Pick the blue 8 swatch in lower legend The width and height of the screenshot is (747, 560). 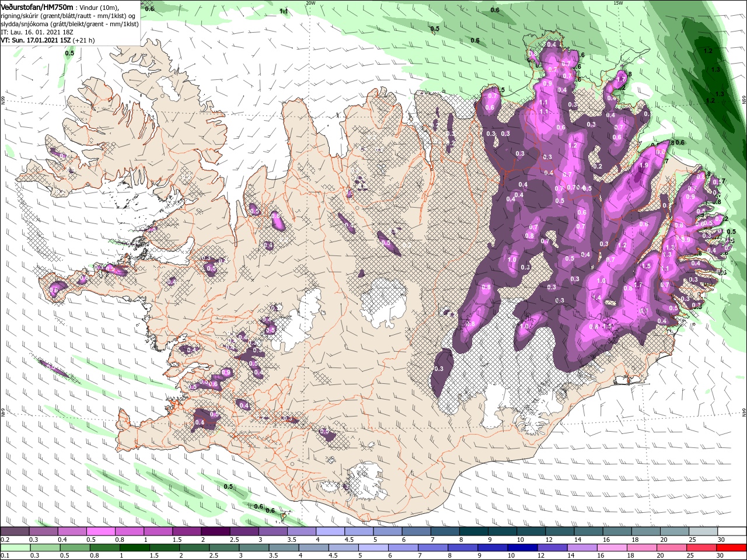tap(463, 548)
